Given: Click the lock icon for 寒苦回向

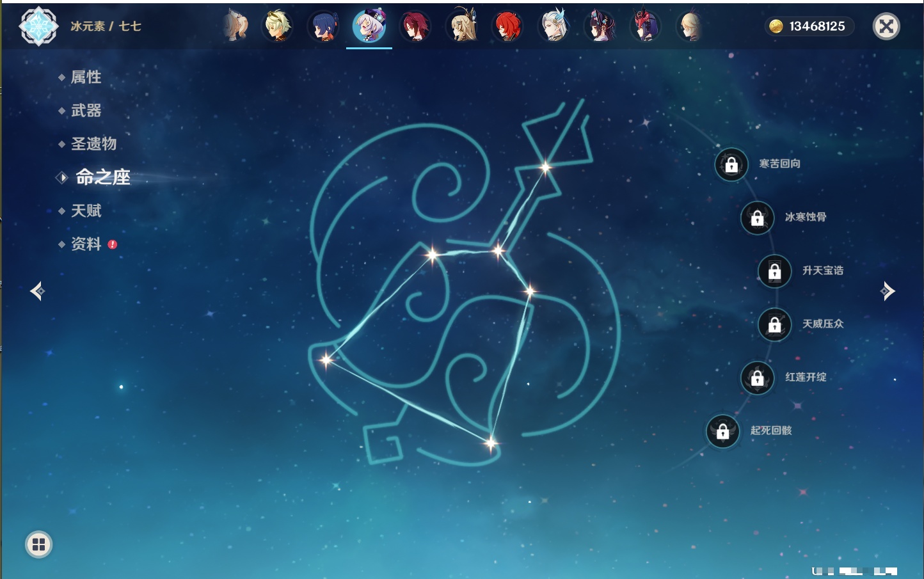Looking at the screenshot, I should 731,164.
